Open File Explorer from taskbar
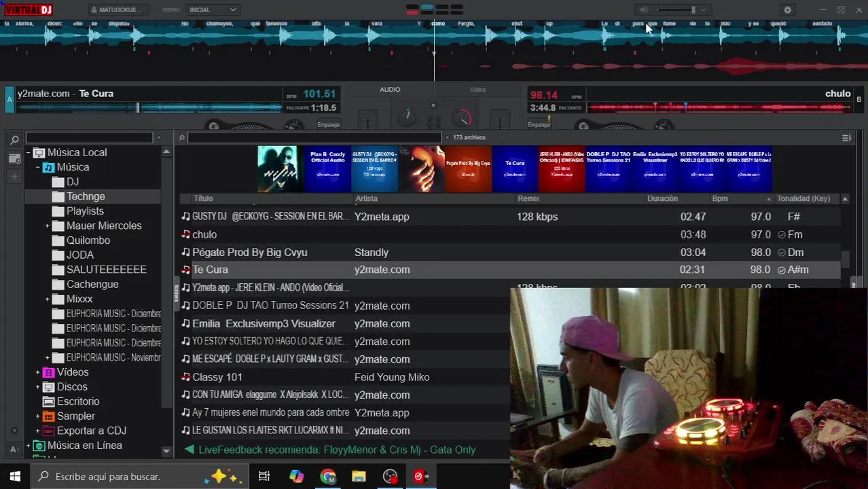This screenshot has width=868, height=489. click(359, 476)
